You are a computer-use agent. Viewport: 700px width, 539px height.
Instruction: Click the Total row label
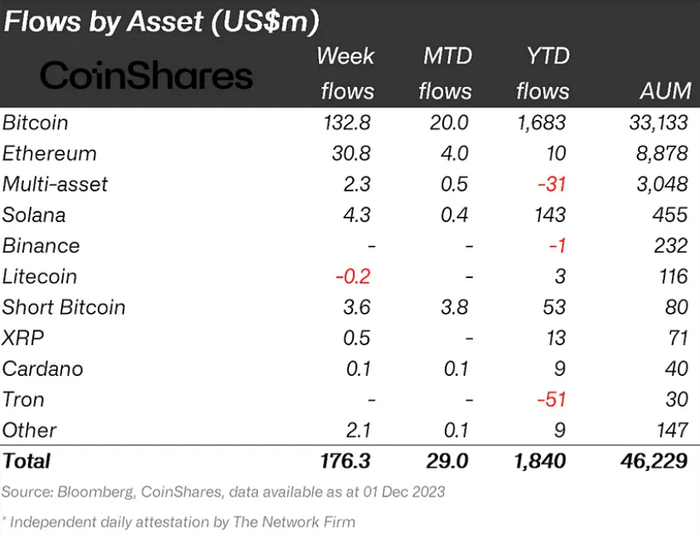[27, 461]
